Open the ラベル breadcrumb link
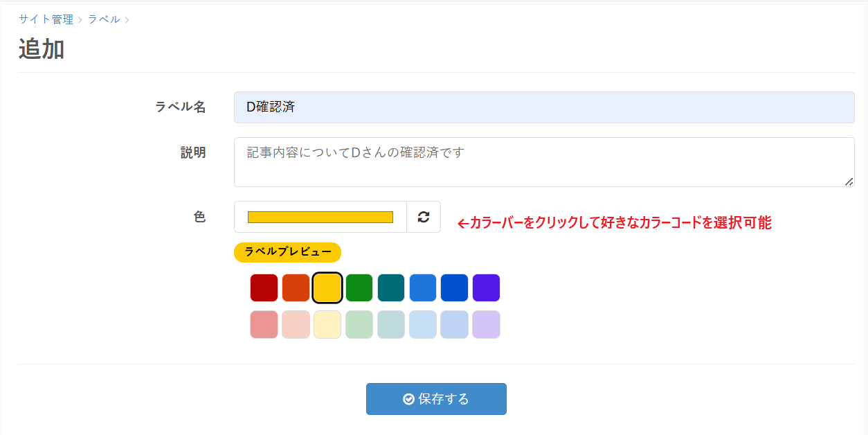 tap(104, 19)
